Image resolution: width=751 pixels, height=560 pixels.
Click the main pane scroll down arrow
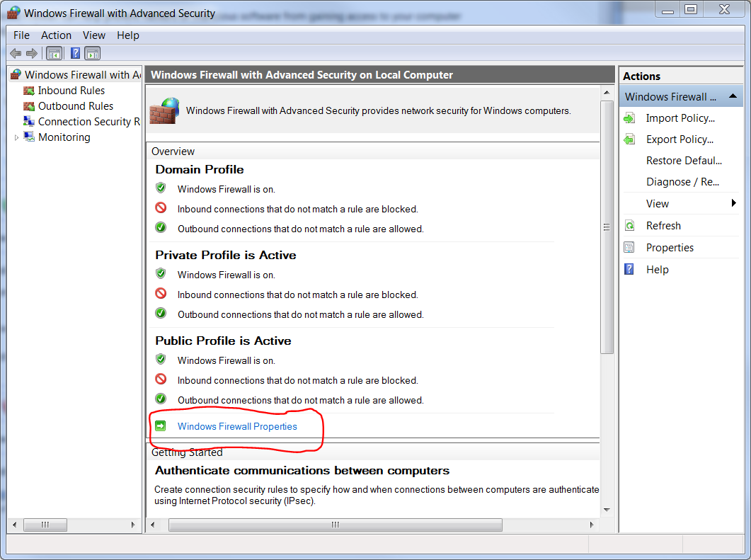[x=607, y=510]
